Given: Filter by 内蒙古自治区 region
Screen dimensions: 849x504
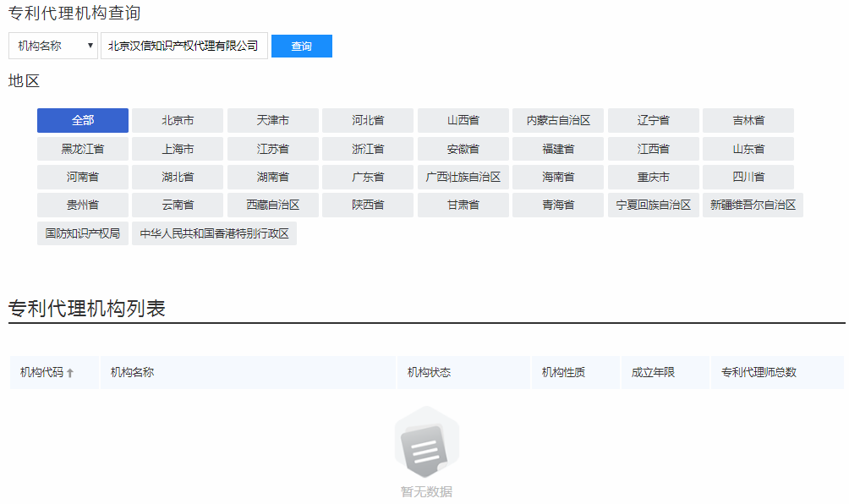Looking at the screenshot, I should pos(557,120).
